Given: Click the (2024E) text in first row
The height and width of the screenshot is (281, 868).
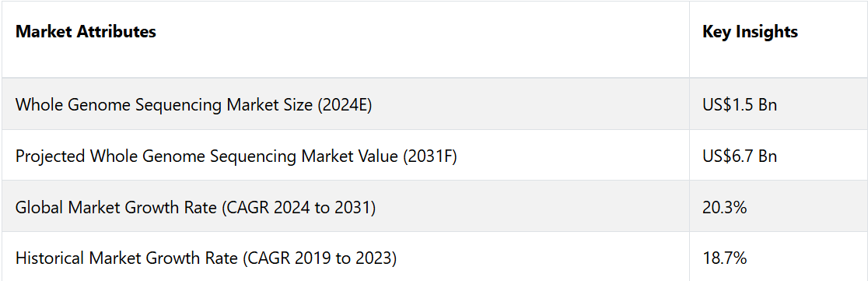Looking at the screenshot, I should pos(345,104).
